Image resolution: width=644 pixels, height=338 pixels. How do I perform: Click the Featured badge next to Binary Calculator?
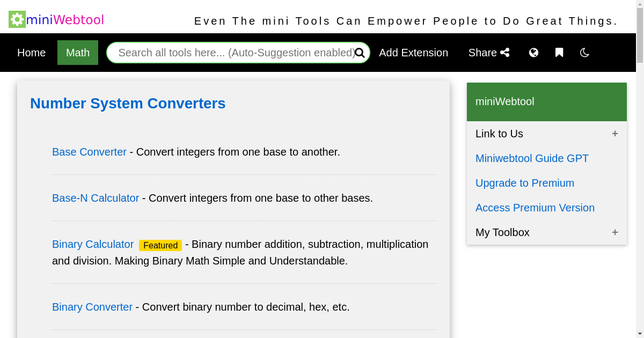[160, 245]
